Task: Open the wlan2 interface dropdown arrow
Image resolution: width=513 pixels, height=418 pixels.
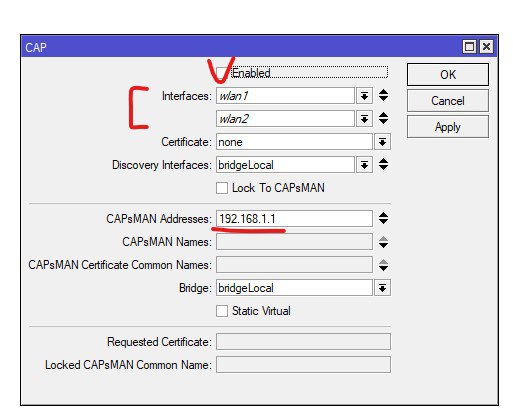Action: click(364, 119)
